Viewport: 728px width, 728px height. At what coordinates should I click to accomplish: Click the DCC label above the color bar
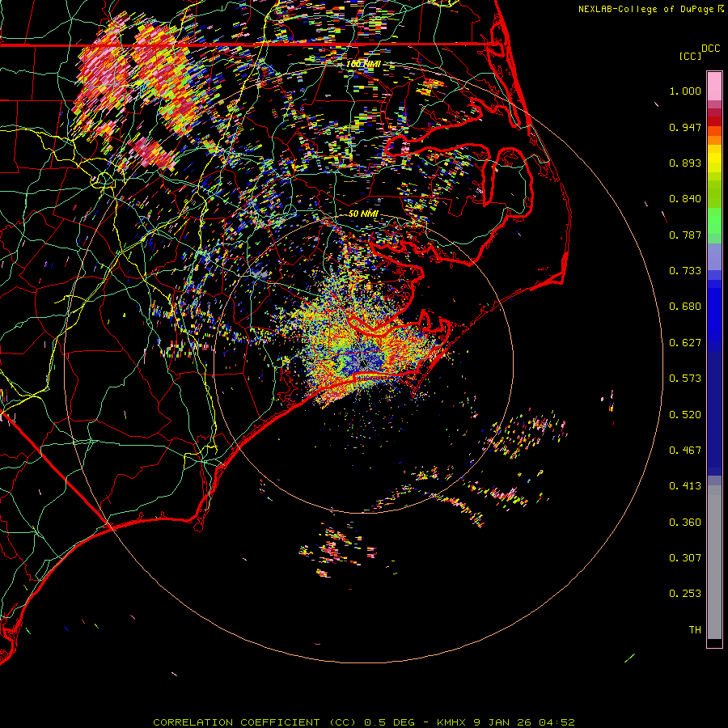pyautogui.click(x=710, y=49)
